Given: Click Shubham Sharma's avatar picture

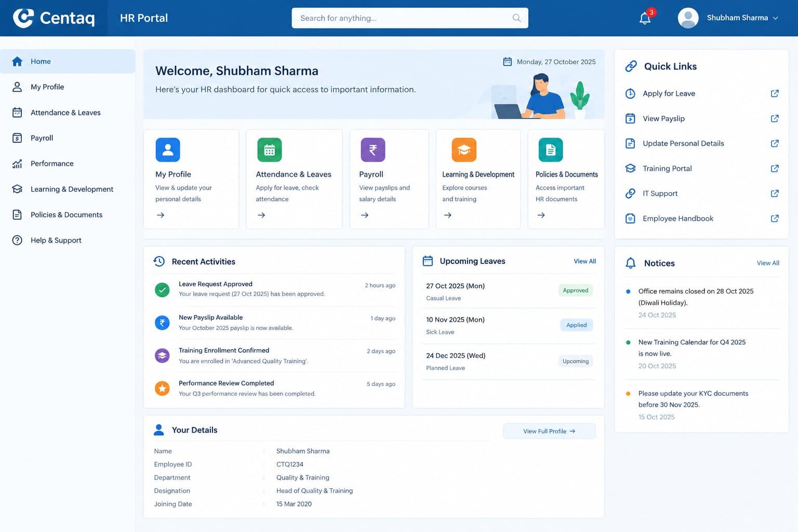Looking at the screenshot, I should pos(688,18).
